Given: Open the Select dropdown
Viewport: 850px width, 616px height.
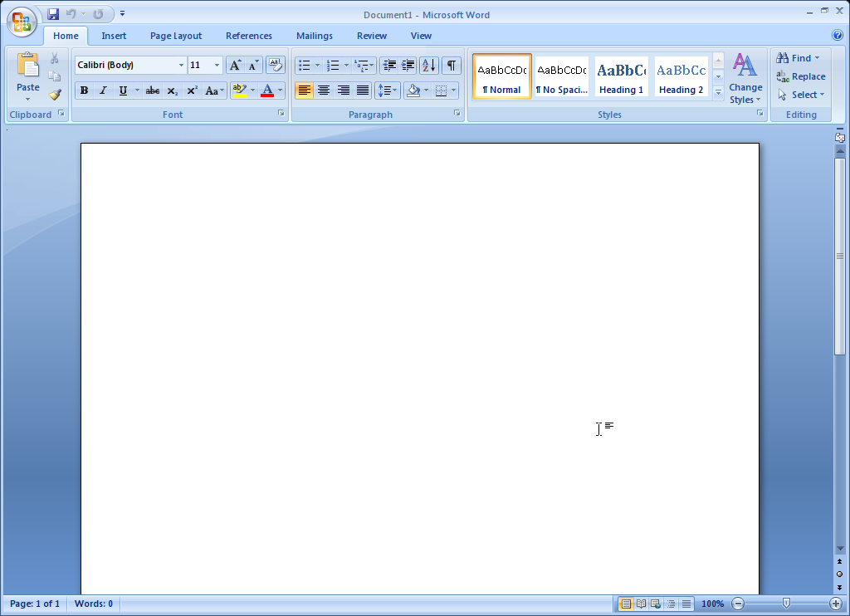Looking at the screenshot, I should coord(801,95).
